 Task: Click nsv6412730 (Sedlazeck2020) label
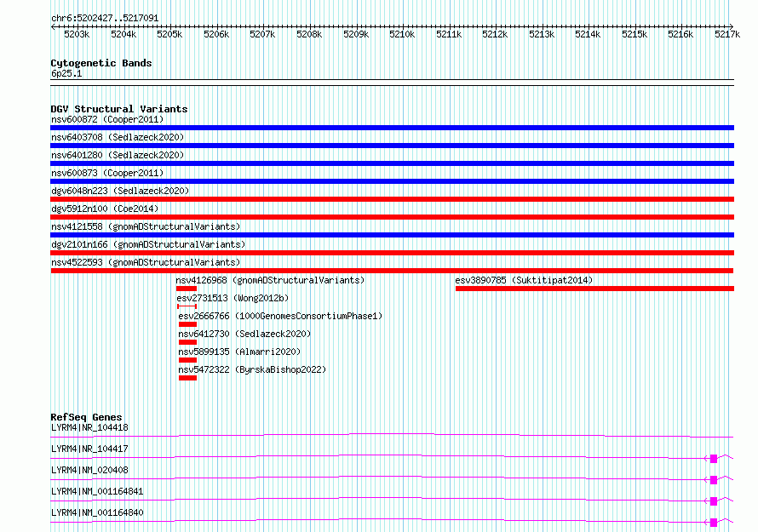click(x=244, y=334)
